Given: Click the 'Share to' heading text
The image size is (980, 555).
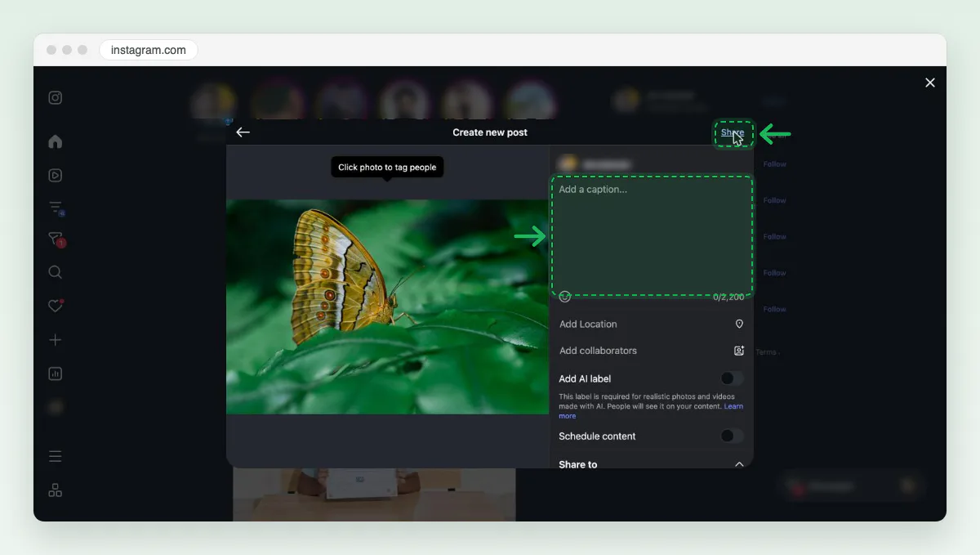Looking at the screenshot, I should click(578, 464).
